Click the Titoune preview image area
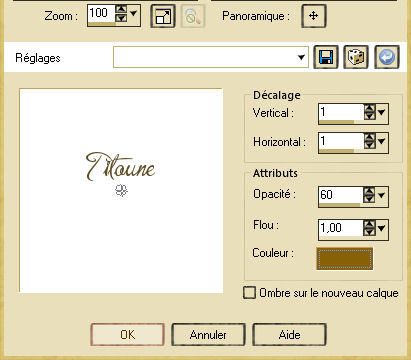Viewport: 411px width, 360px height. point(121,191)
